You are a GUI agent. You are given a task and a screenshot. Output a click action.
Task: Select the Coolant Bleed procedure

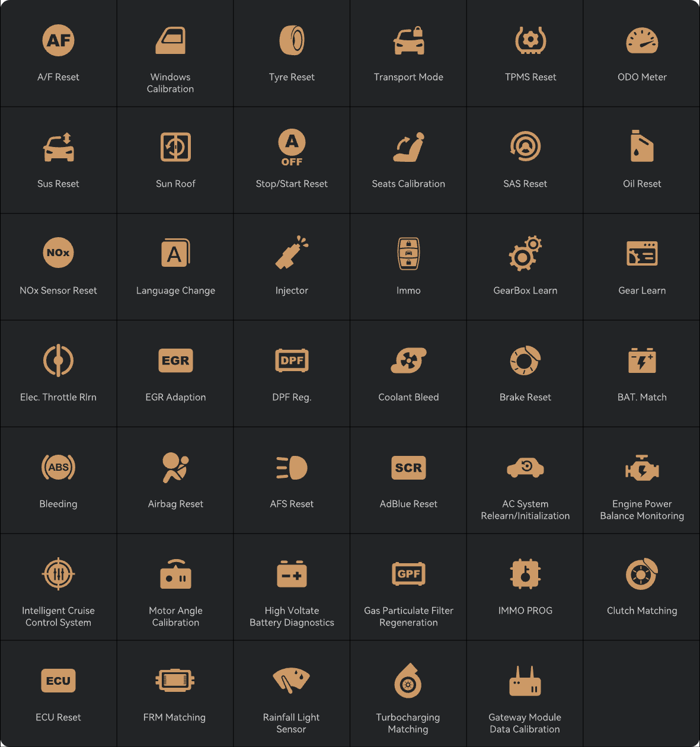[x=408, y=373]
